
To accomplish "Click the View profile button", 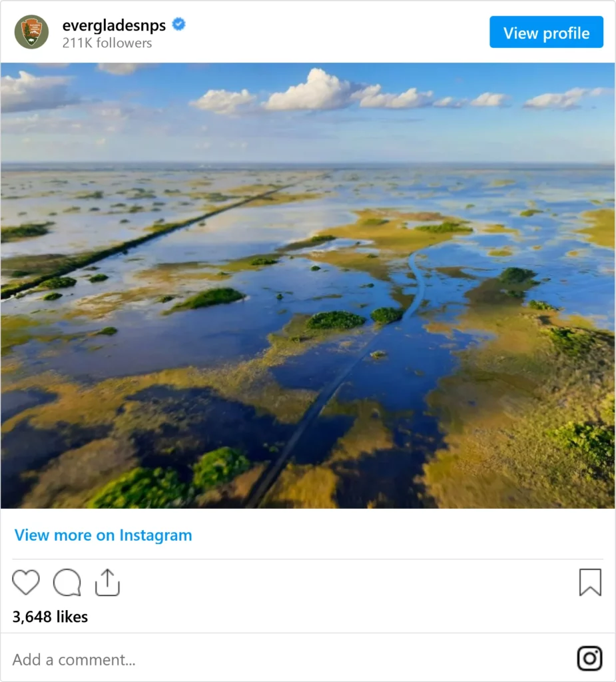I will [x=546, y=32].
